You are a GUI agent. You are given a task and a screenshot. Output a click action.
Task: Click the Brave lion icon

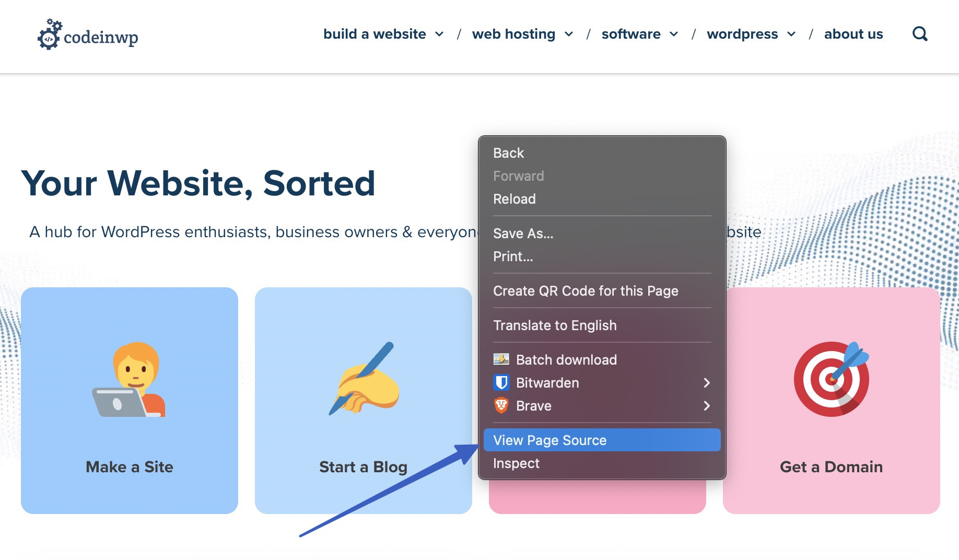click(x=501, y=406)
